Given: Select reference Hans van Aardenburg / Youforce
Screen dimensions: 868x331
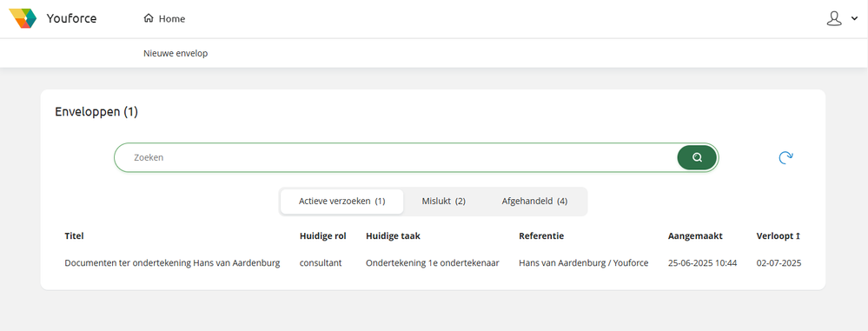Looking at the screenshot, I should click(x=584, y=263).
